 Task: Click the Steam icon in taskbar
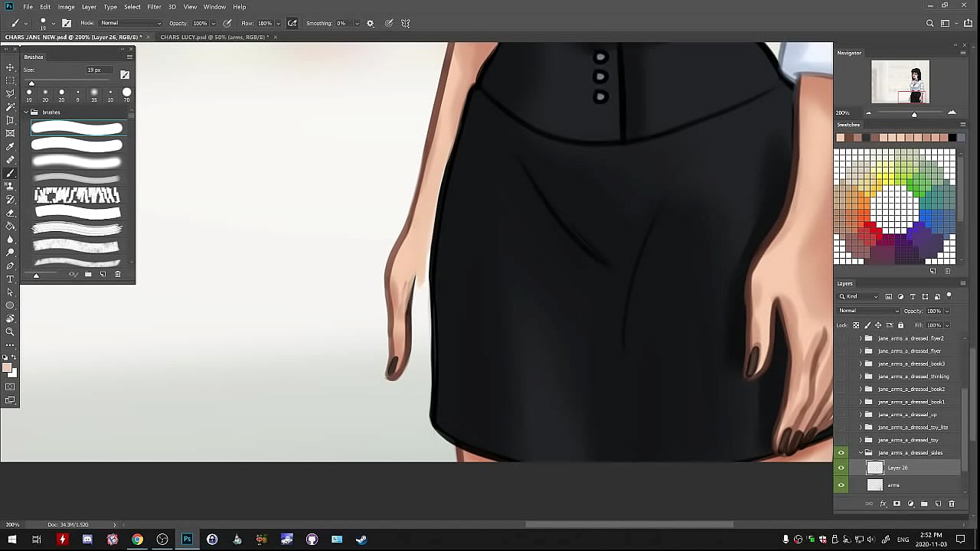point(361,540)
